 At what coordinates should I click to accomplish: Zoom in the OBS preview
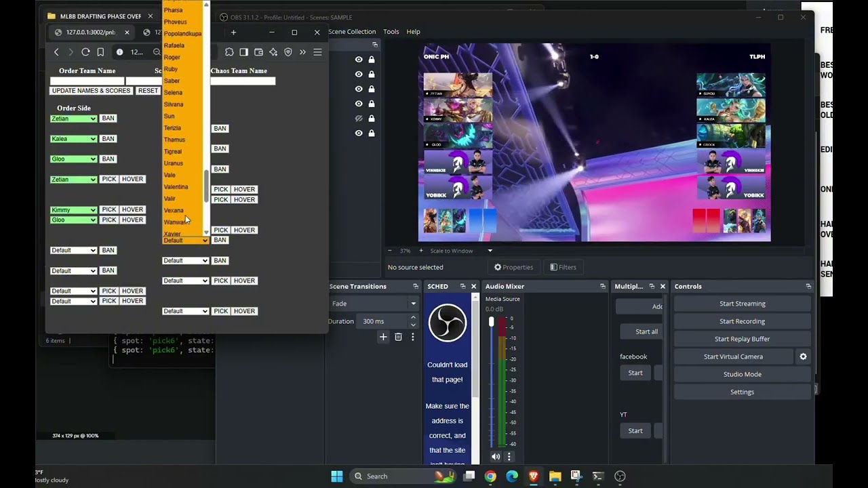tap(420, 251)
